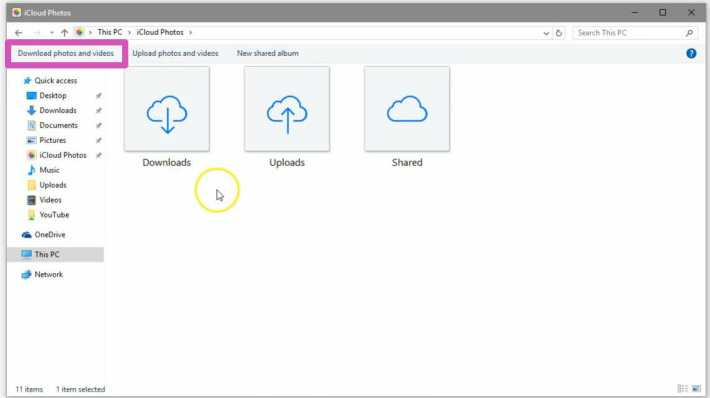Select iCloud Photos in address path
This screenshot has height=398, width=710.
click(x=160, y=33)
